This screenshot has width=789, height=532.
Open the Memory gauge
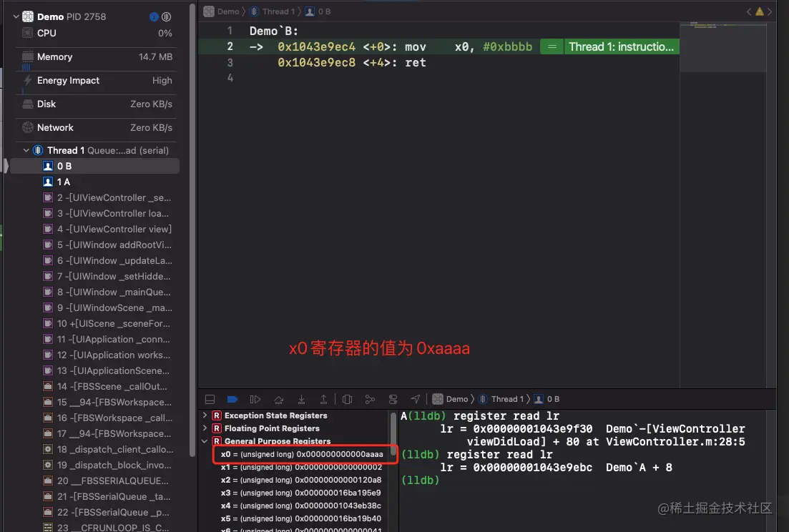pos(97,57)
